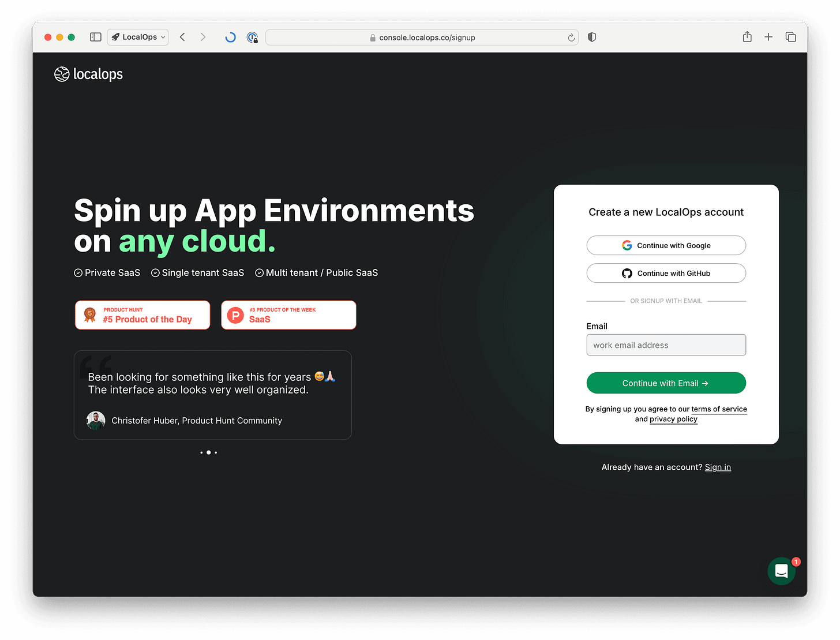Viewport: 840px width, 640px height.
Task: Maximize the Safari window
Action: coord(72,37)
